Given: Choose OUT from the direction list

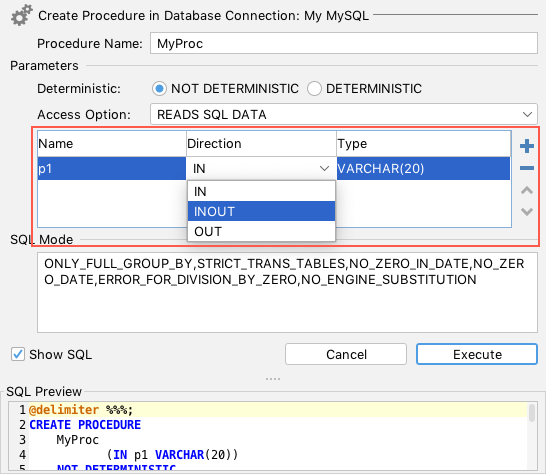Looking at the screenshot, I should coord(261,231).
